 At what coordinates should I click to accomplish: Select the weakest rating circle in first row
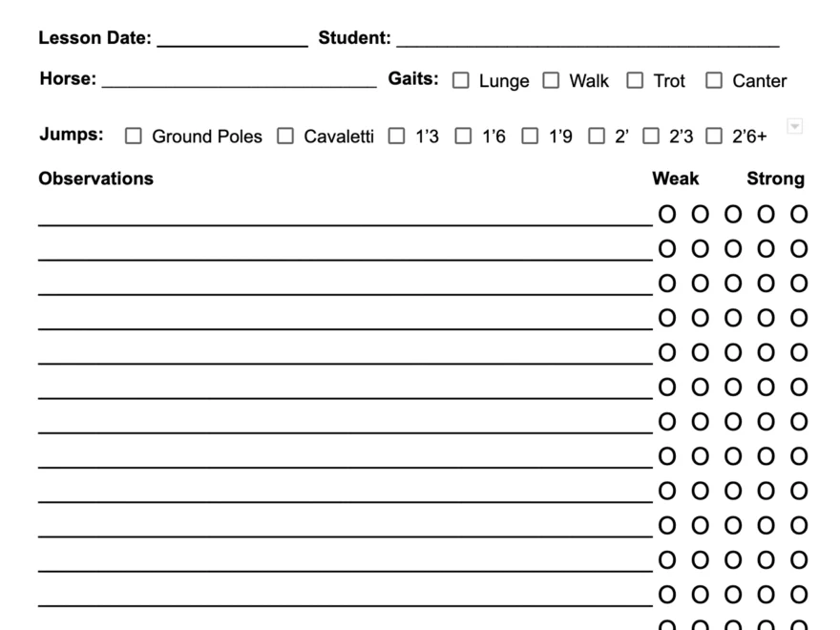[667, 215]
